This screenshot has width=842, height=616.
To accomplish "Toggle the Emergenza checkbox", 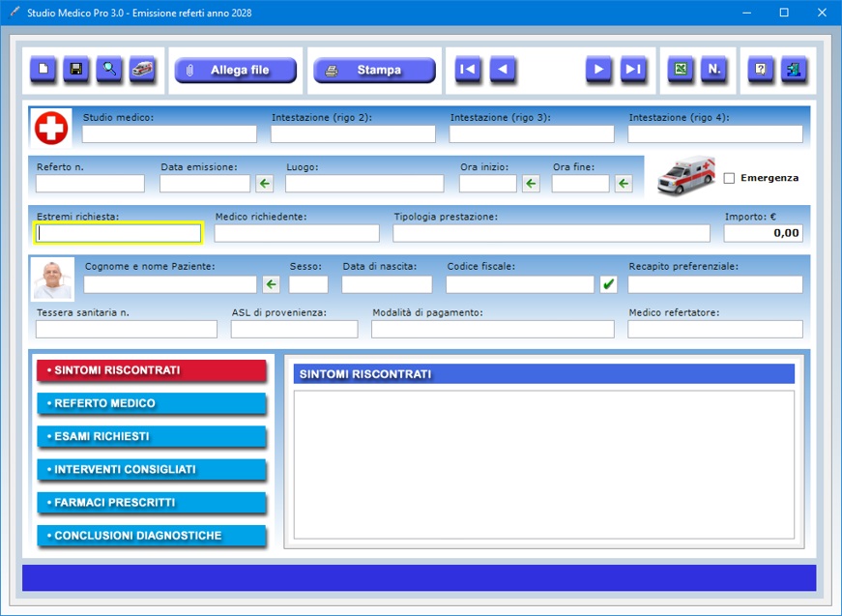I will [729, 178].
